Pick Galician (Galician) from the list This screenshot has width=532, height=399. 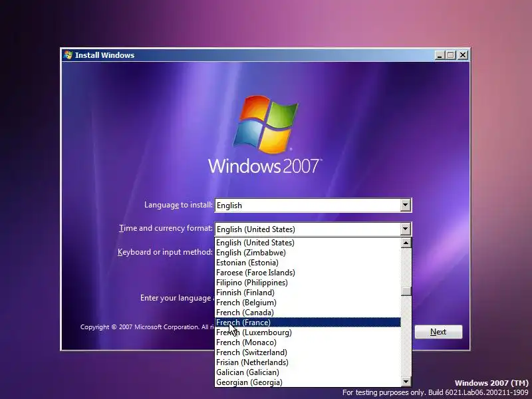(x=308, y=372)
